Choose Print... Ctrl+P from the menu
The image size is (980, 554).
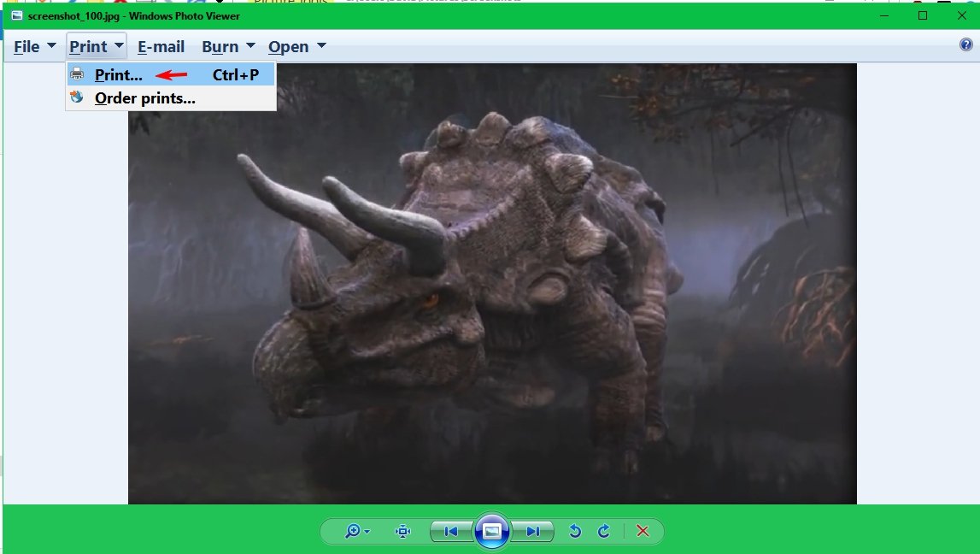click(x=171, y=74)
